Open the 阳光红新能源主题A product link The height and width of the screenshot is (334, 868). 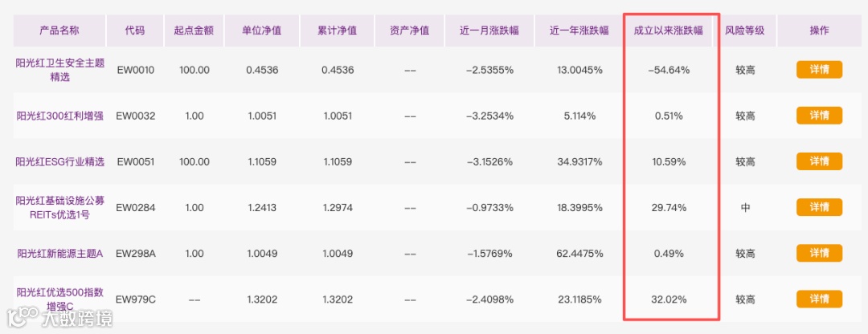coord(59,254)
